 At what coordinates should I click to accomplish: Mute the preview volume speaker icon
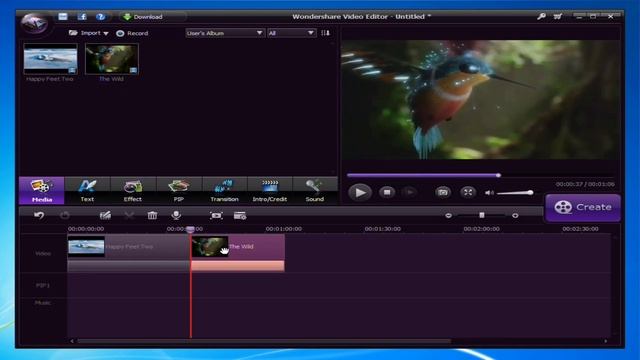(489, 192)
